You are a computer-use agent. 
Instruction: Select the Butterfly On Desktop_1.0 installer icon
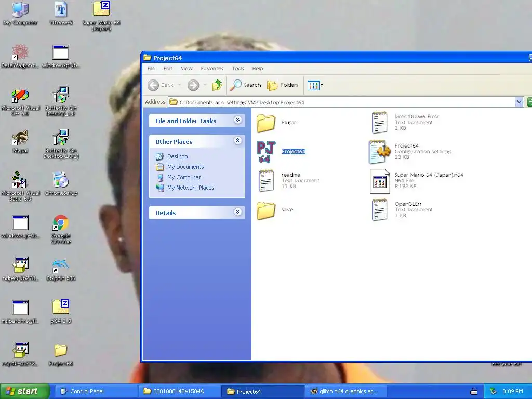[x=61, y=101]
